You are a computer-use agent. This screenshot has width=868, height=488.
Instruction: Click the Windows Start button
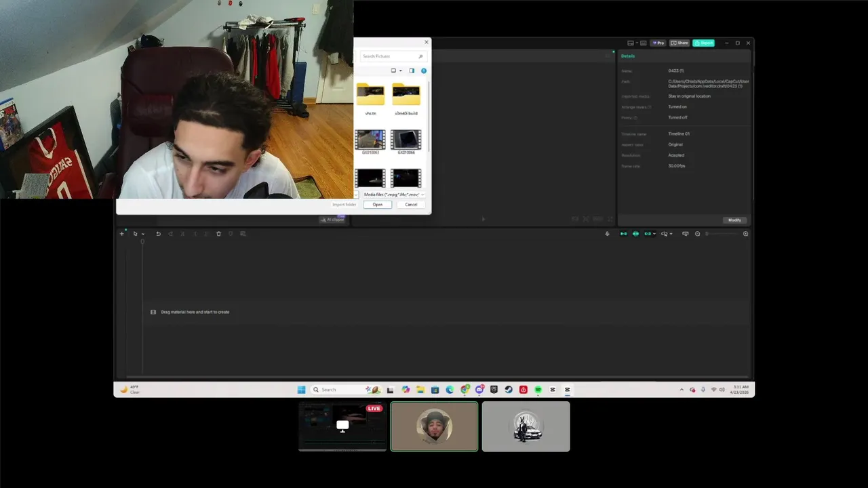[x=302, y=390]
